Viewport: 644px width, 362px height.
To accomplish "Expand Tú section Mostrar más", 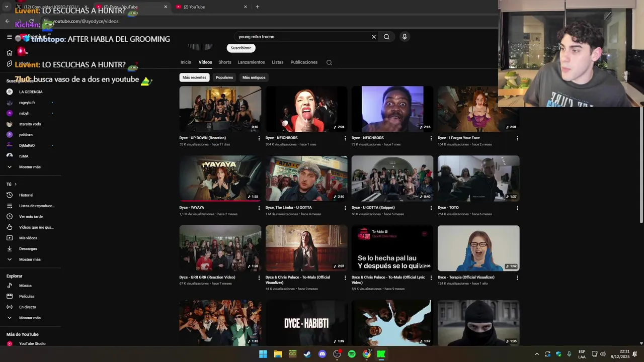I will [30, 259].
